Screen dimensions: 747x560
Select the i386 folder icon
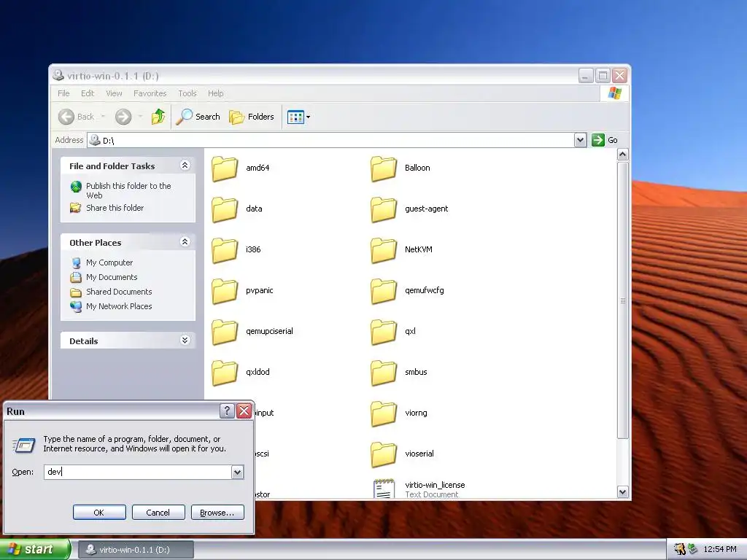(x=225, y=251)
